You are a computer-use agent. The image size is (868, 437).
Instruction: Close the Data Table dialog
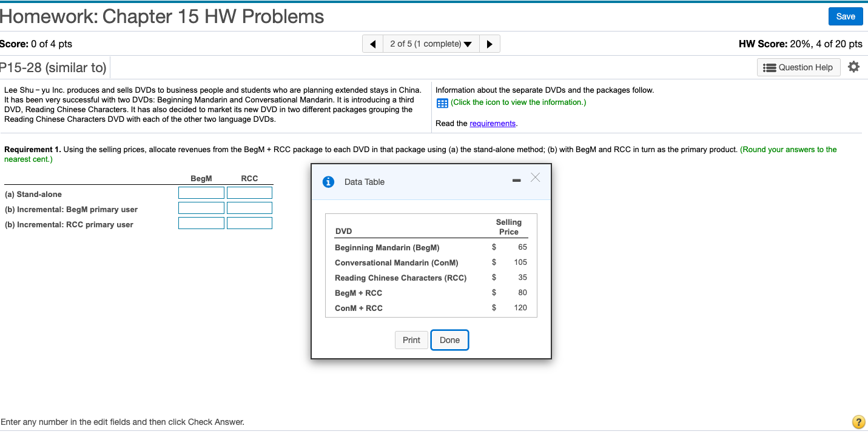(534, 177)
